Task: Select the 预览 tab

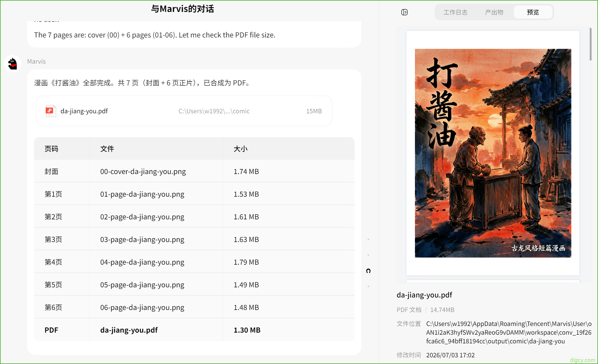Action: coord(533,12)
